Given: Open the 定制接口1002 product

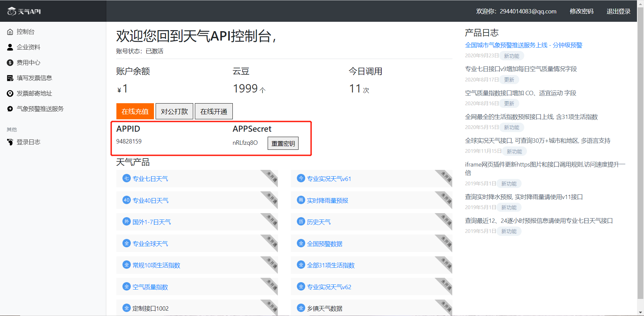Looking at the screenshot, I should pos(151,309).
